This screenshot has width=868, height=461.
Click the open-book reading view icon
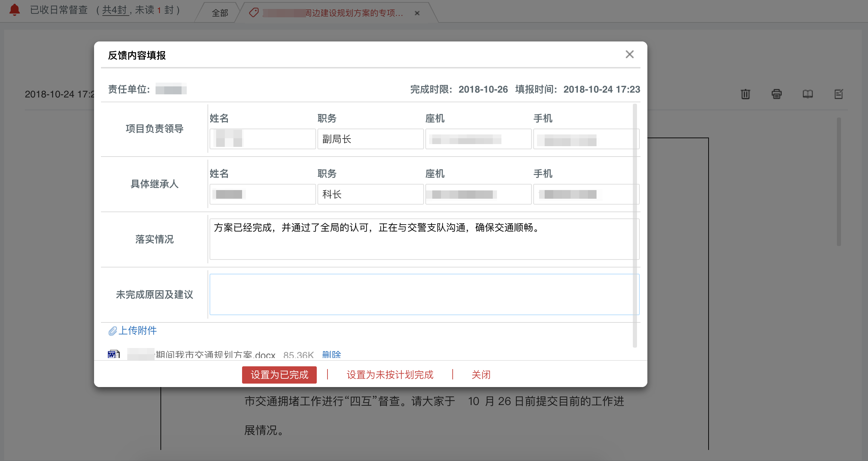point(808,94)
